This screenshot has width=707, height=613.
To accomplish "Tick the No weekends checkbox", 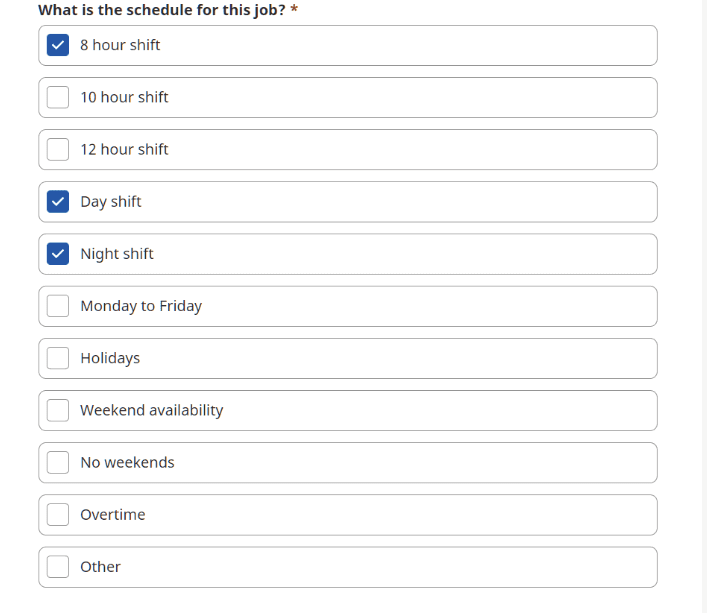I will 58,462.
